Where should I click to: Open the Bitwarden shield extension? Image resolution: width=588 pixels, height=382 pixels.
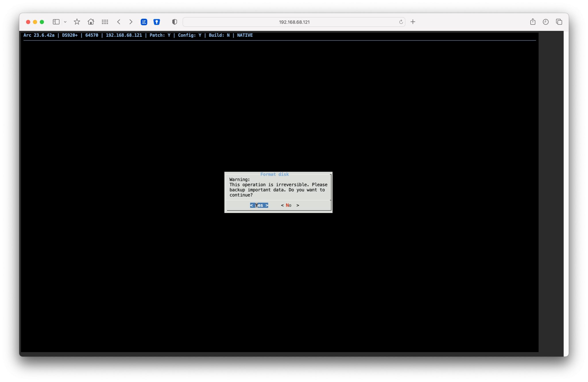click(156, 22)
